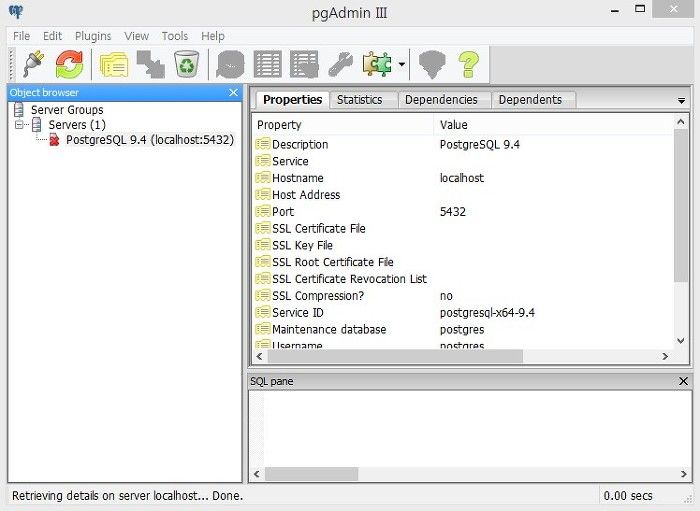Click properties vertical scrollbar thumb
The image size is (700, 511).
tap(680, 205)
